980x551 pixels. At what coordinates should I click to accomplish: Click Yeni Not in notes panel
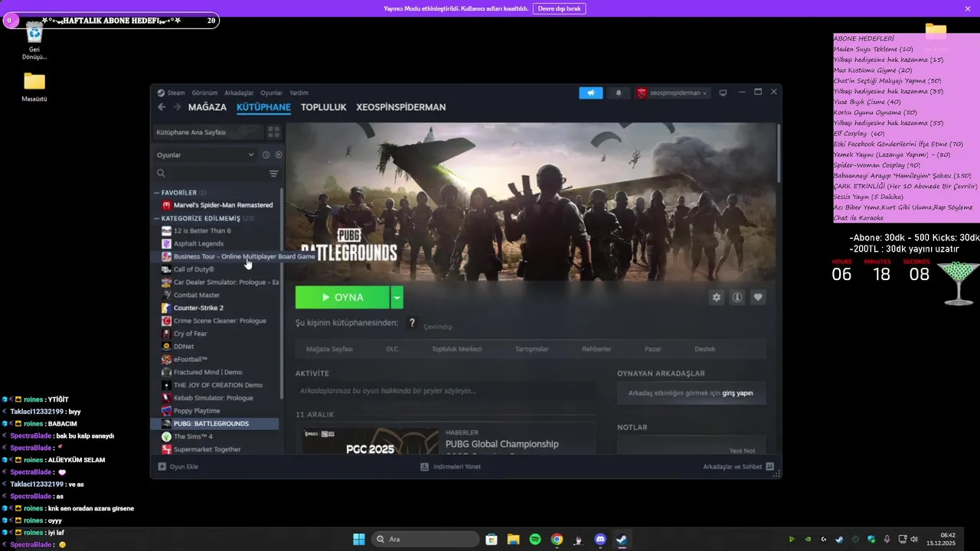tap(742, 451)
